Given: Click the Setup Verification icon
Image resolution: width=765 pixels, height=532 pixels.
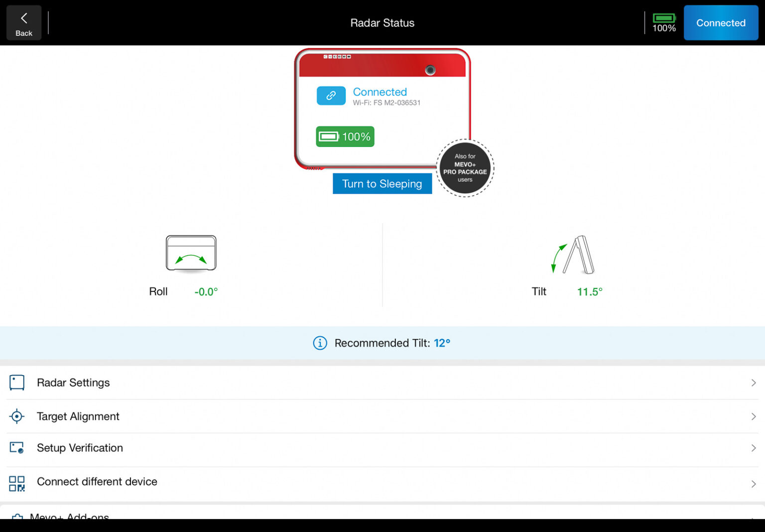Looking at the screenshot, I should 17,448.
